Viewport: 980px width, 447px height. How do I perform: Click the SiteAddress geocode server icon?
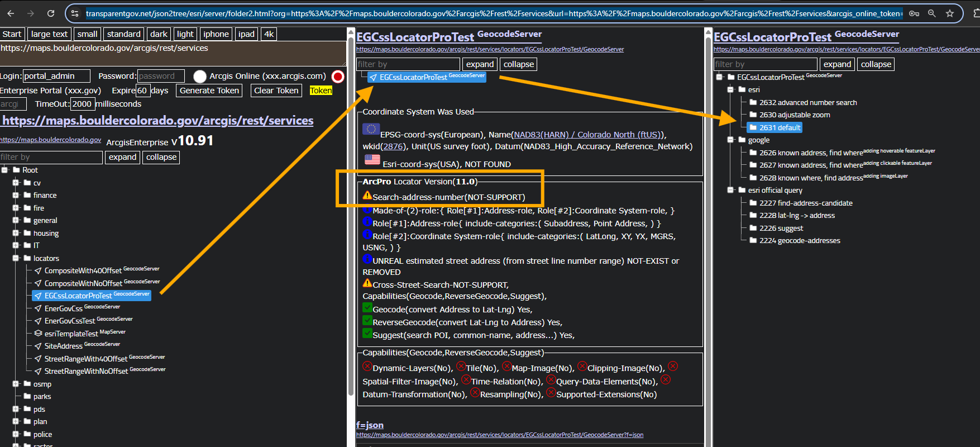38,346
